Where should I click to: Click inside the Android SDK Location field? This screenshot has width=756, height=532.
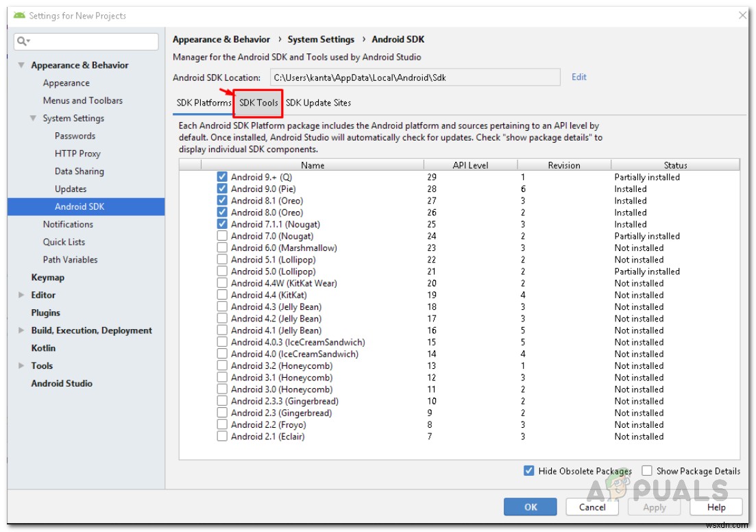click(411, 77)
